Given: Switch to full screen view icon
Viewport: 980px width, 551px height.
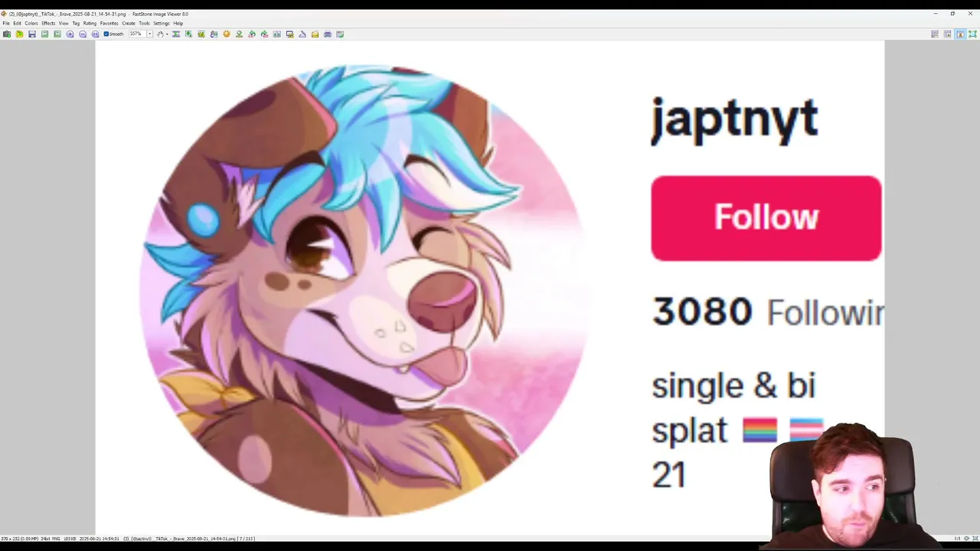Looking at the screenshot, I should pos(972,34).
